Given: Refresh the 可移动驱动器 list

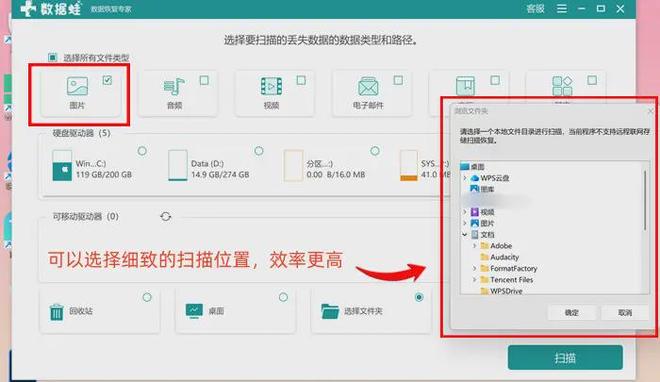Looking at the screenshot, I should coord(166,217).
